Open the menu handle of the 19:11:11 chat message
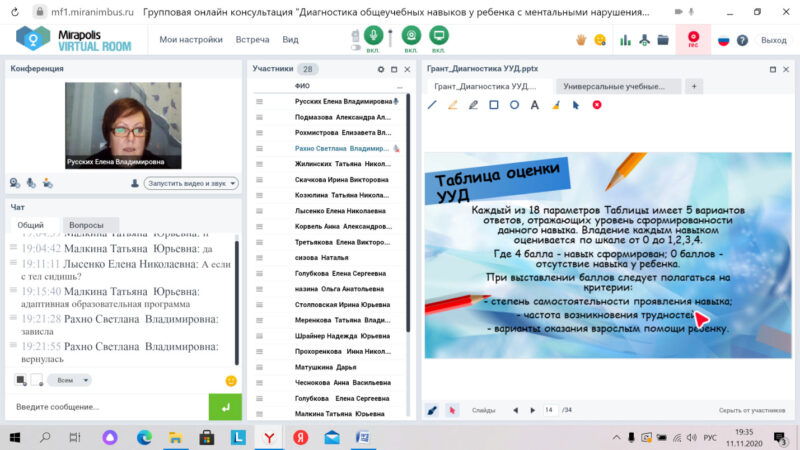This screenshot has height=450, width=800. click(14, 262)
